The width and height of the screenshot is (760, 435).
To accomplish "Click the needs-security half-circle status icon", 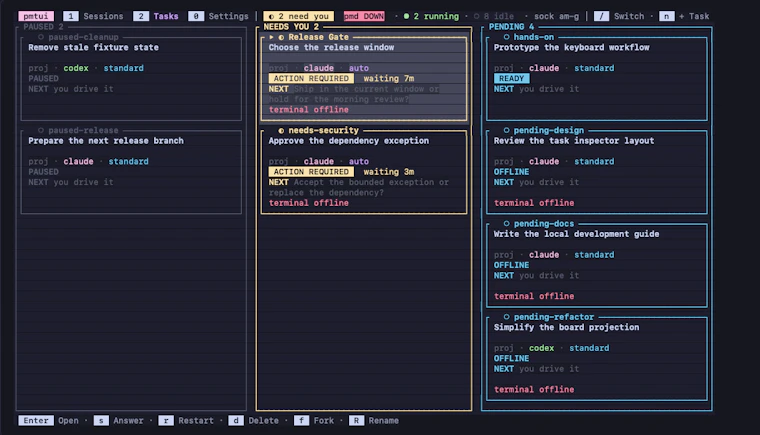I will 281,130.
